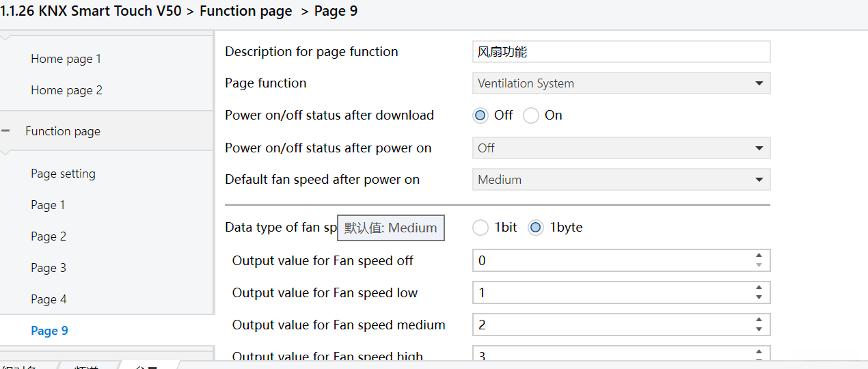The image size is (868, 369).
Task: Collapse the Function page tree section
Action: [5, 131]
